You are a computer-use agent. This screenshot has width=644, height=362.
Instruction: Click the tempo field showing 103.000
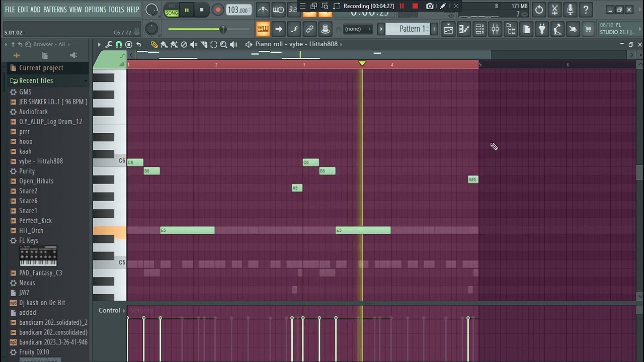237,10
